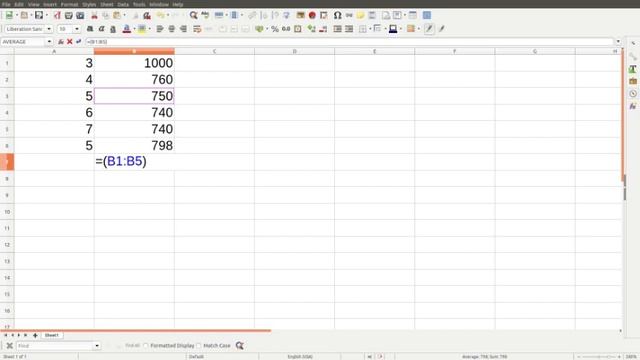Toggle Underline formatting icon
Viewport: 640px width, 360px height.
pos(113,29)
